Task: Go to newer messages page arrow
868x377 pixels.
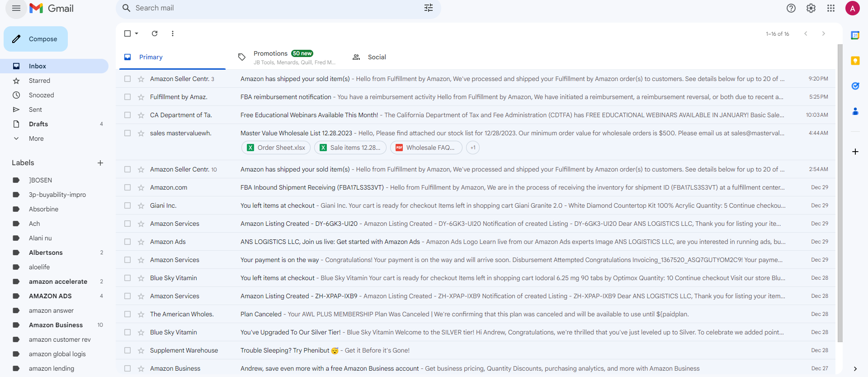Action: click(806, 33)
